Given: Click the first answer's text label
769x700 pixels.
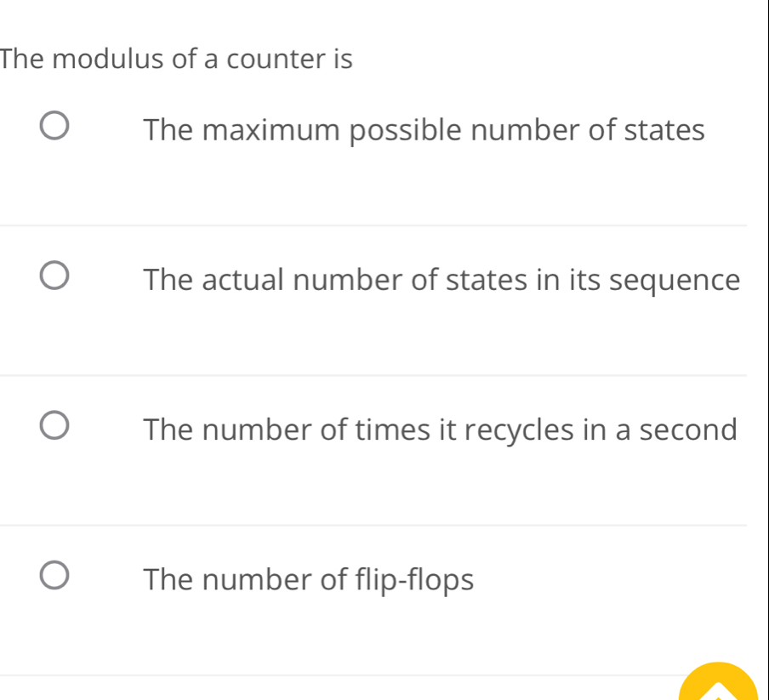Looking at the screenshot, I should click(424, 130).
